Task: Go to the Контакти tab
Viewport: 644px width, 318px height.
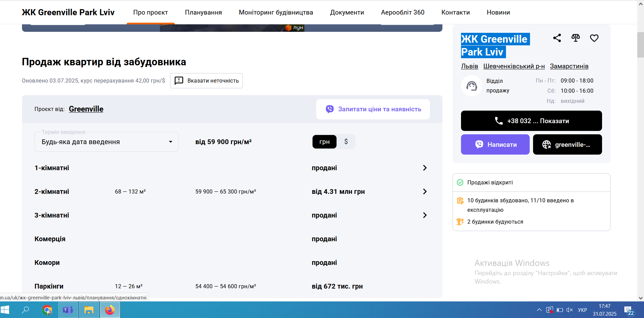Action: pyautogui.click(x=456, y=13)
